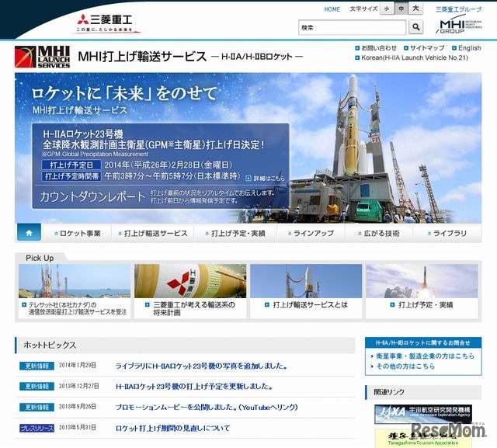Click 衛星事業・製造企業の方はこちら inquiry link
Viewport: 497px width, 448px height.
pos(425,356)
